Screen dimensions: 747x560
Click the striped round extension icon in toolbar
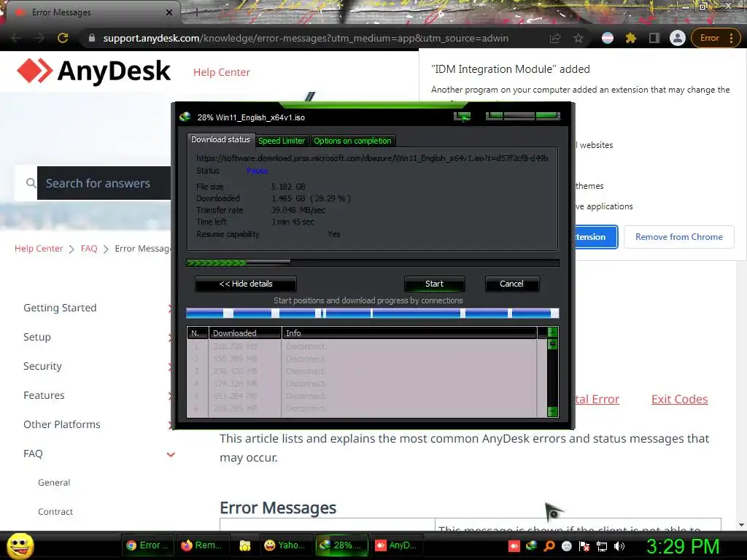point(608,38)
